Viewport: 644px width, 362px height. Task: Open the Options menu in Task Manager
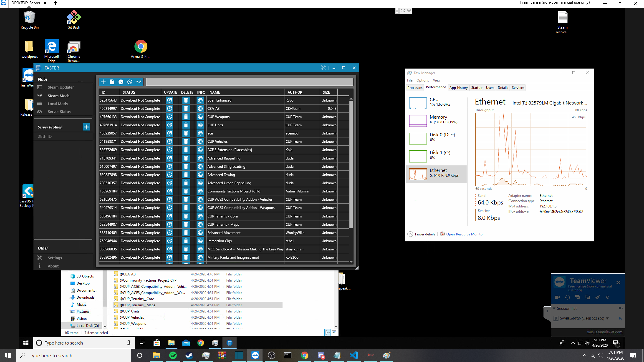[422, 80]
